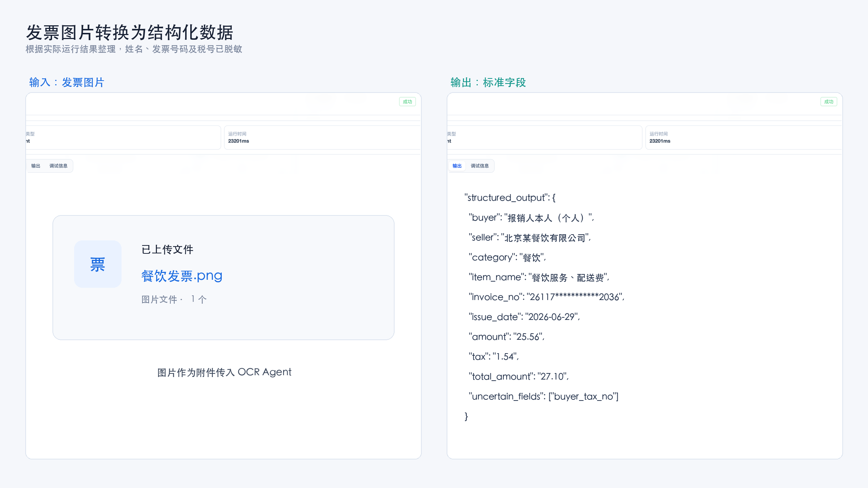868x488 pixels.
Task: Select 调试信息 tab in the input panel
Action: tap(59, 166)
